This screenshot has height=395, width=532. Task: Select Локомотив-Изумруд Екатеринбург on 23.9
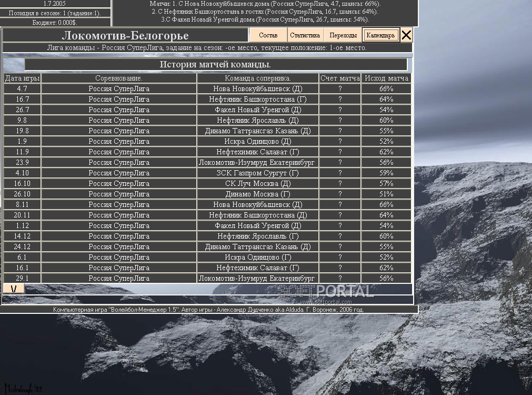pyautogui.click(x=258, y=162)
